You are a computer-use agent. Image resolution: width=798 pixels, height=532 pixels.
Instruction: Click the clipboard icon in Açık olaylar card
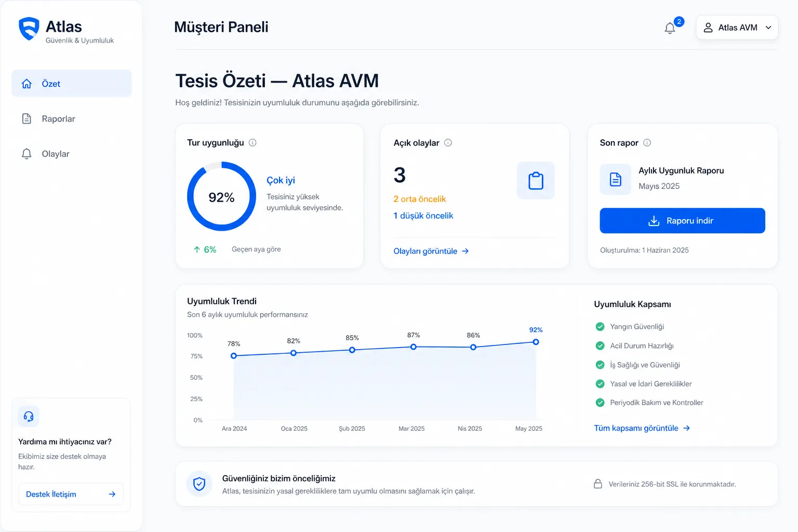pyautogui.click(x=536, y=180)
